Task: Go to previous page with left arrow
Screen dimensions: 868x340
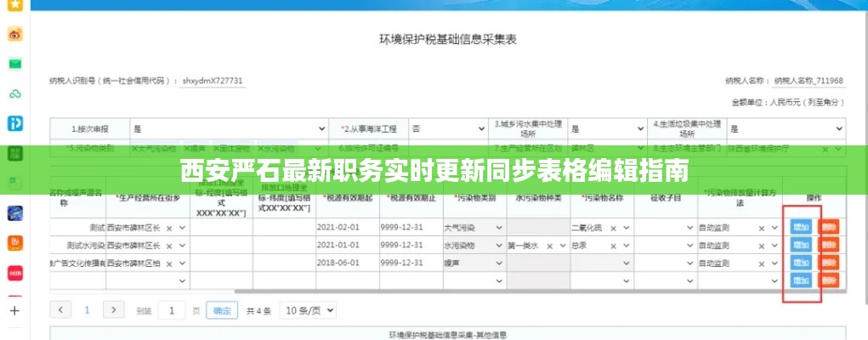Action: click(x=62, y=310)
